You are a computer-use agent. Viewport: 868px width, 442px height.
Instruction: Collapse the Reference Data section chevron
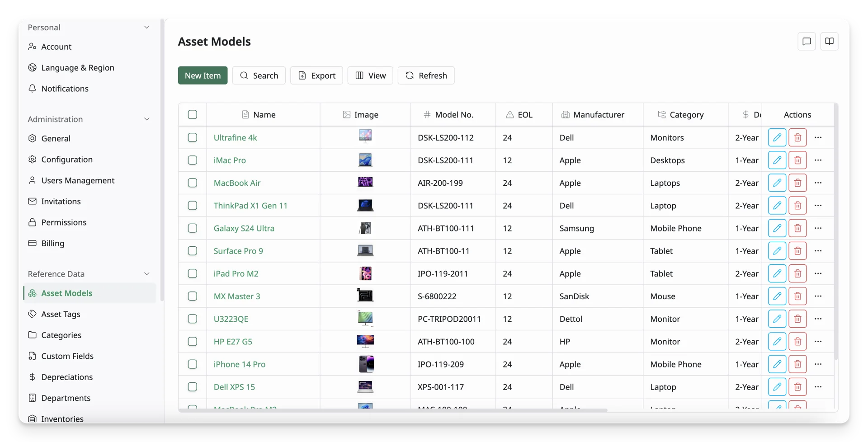tap(146, 274)
